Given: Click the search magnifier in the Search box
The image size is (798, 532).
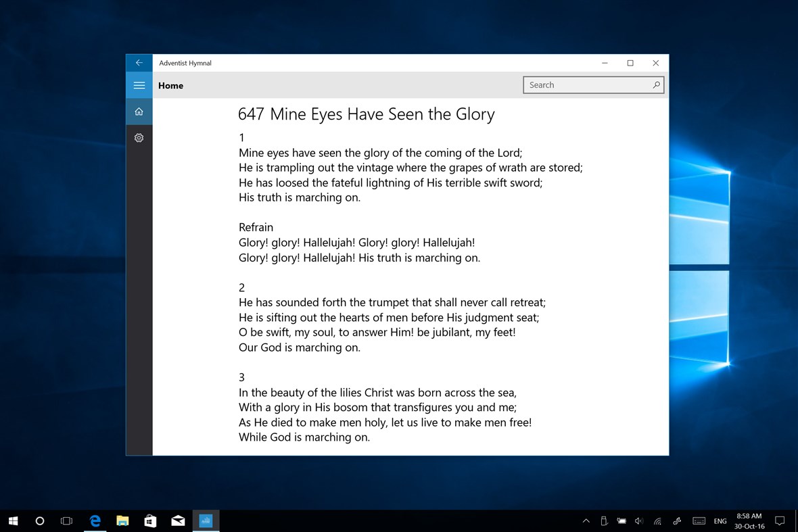Looking at the screenshot, I should pyautogui.click(x=655, y=84).
